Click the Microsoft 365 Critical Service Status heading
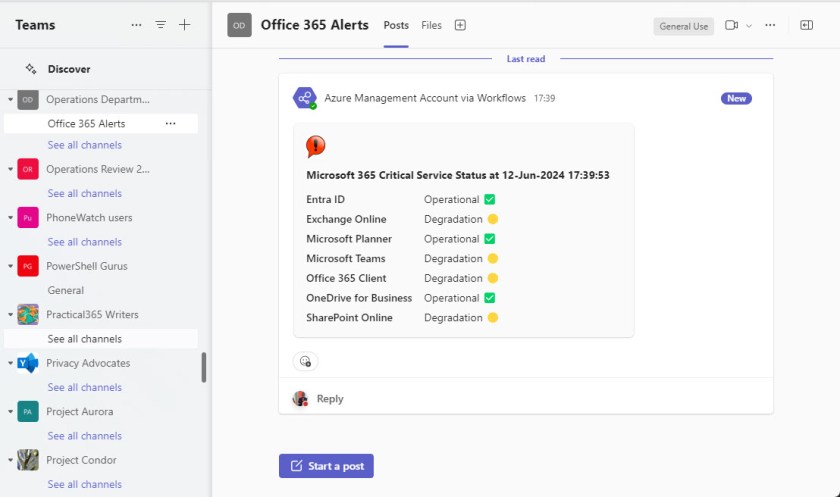This screenshot has height=497, width=840. [458, 175]
